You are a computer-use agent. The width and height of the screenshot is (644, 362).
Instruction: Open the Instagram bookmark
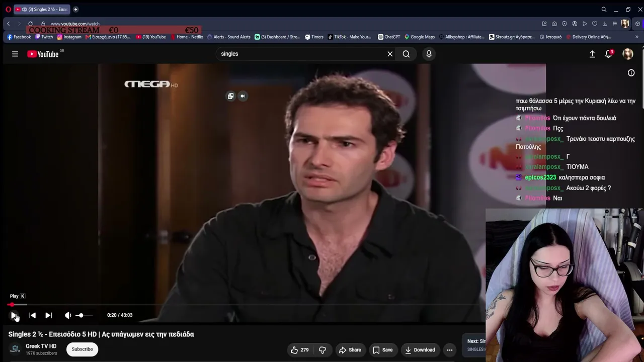point(69,37)
